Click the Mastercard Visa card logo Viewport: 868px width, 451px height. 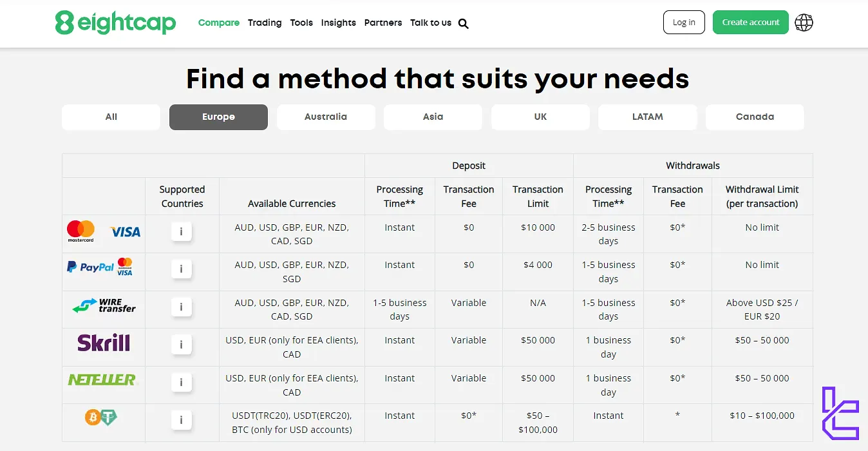(104, 231)
